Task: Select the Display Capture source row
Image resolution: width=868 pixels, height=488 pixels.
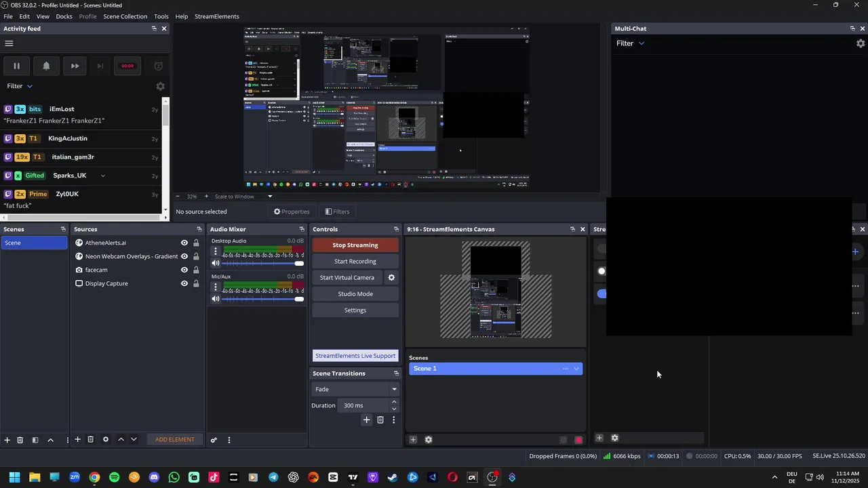Action: click(137, 283)
